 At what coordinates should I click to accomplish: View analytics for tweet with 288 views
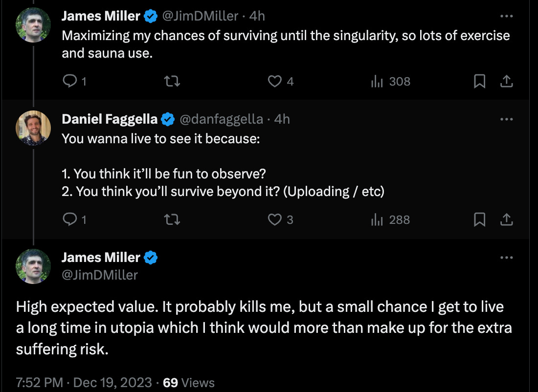pos(377,220)
